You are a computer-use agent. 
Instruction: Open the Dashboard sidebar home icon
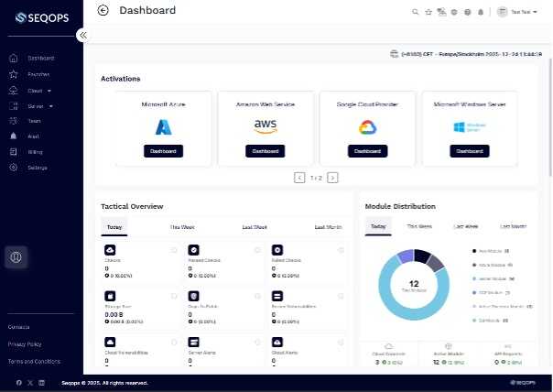[14, 59]
